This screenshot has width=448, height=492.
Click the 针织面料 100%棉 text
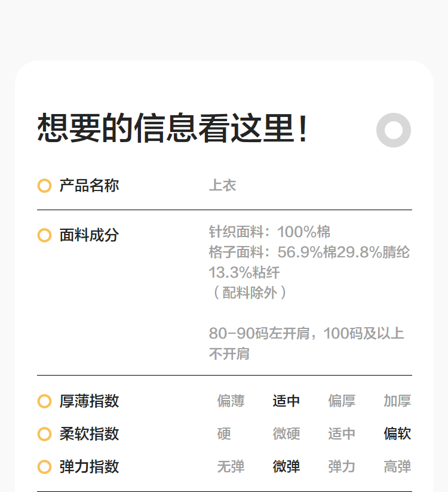(x=269, y=232)
